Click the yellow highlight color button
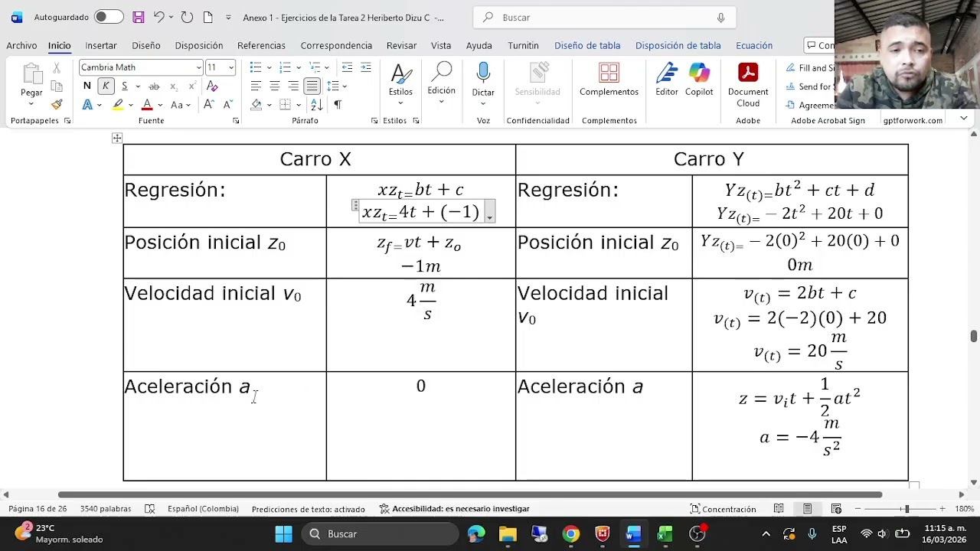The width and height of the screenshot is (980, 551). tap(118, 105)
